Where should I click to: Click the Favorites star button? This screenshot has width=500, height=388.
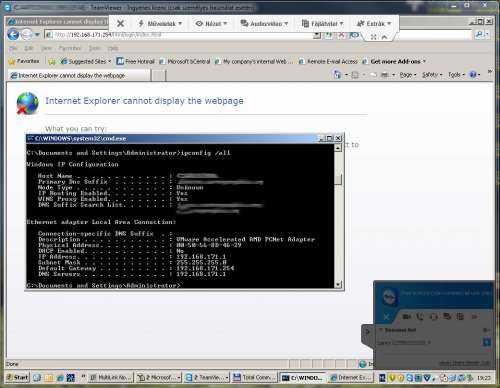point(24,61)
